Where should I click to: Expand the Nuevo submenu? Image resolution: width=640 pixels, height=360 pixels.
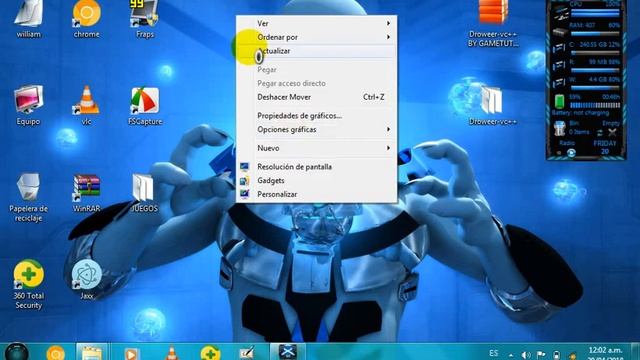click(316, 148)
